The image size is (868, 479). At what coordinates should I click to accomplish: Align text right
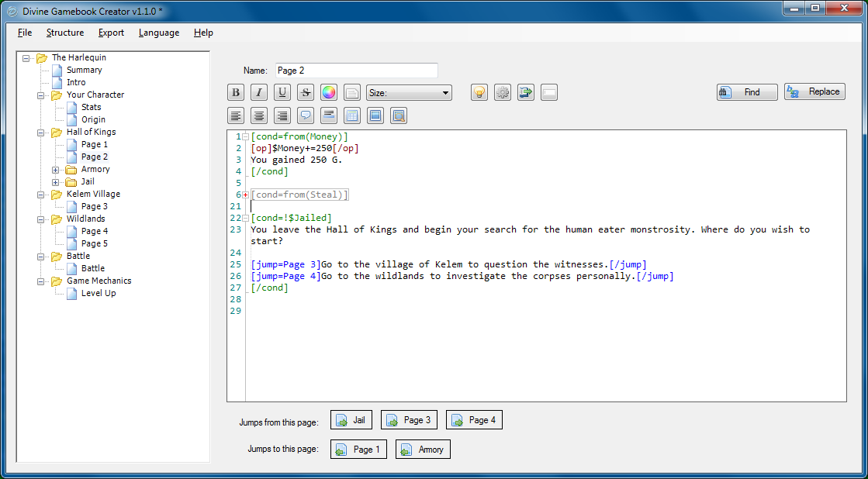pyautogui.click(x=282, y=115)
